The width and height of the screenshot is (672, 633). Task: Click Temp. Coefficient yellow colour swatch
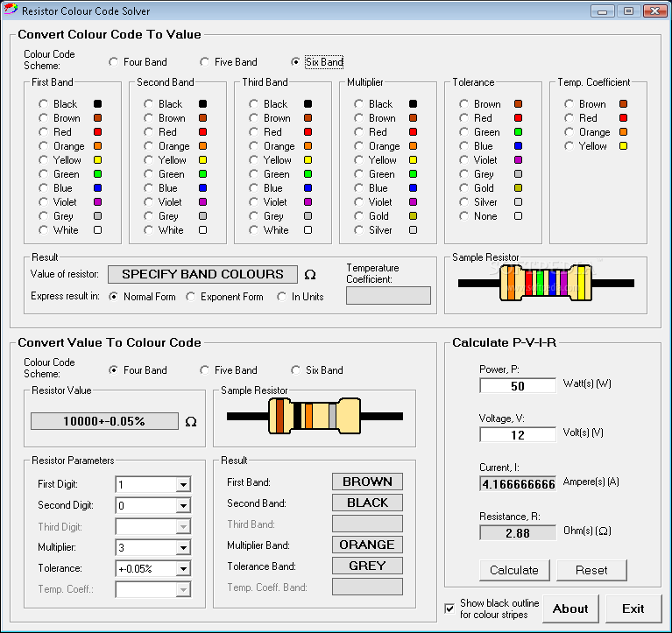point(624,146)
